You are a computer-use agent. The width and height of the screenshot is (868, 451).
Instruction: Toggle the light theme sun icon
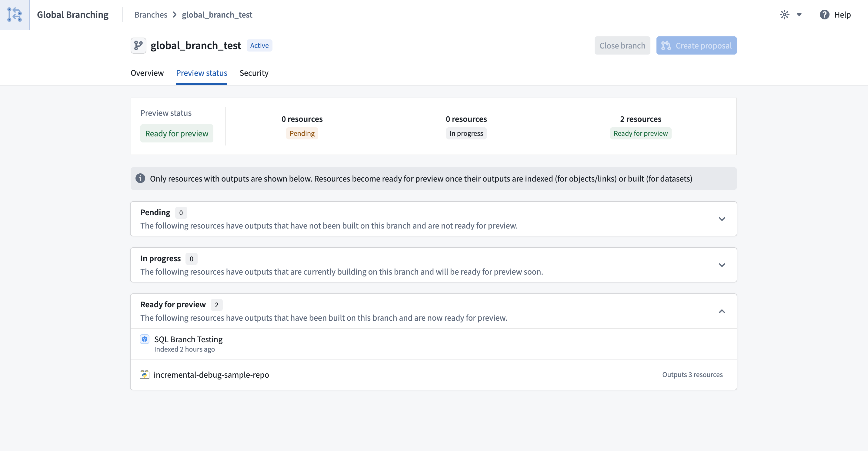(784, 15)
